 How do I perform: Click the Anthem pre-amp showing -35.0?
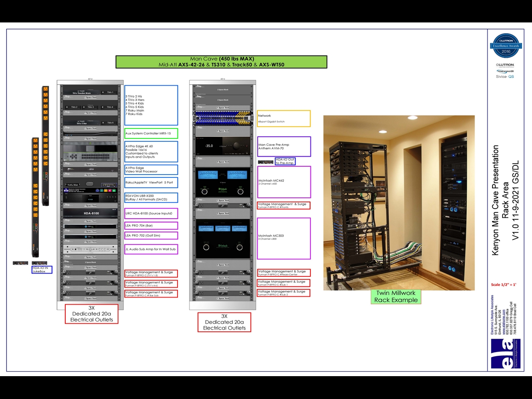pos(223,146)
